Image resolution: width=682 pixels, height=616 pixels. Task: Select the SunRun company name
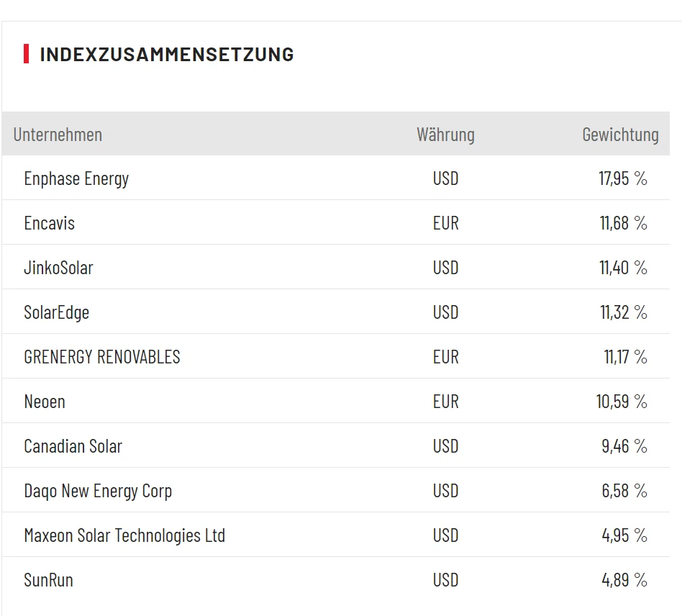(x=48, y=580)
